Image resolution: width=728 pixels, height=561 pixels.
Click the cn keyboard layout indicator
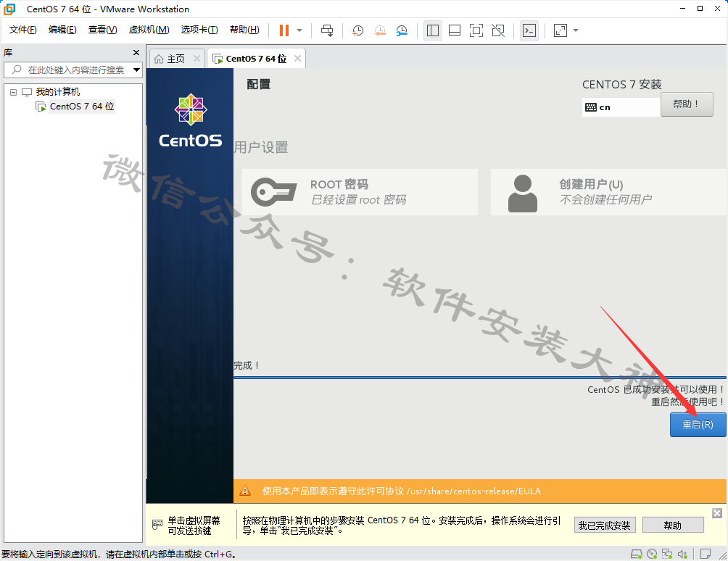(621, 107)
